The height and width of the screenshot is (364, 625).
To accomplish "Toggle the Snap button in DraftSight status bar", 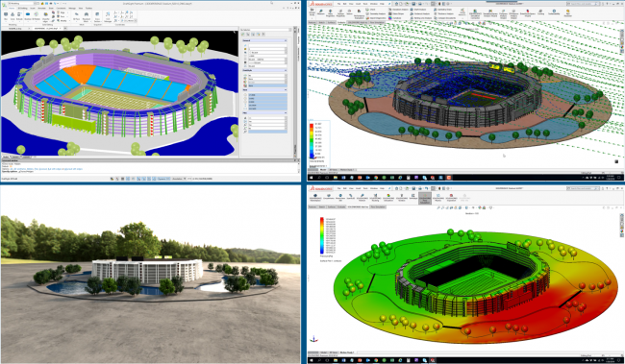I will pos(112,179).
